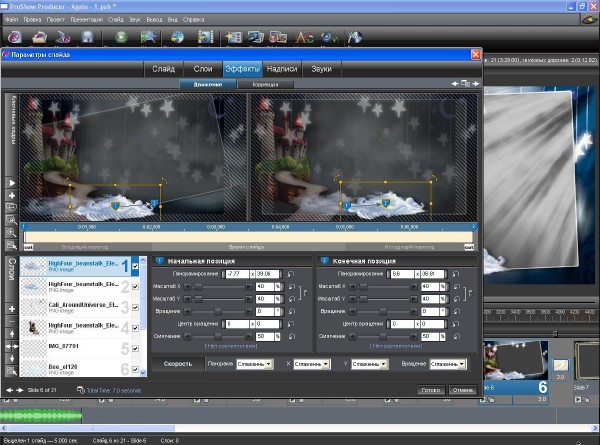
Task: Open the Надписи tab
Action: coord(282,69)
